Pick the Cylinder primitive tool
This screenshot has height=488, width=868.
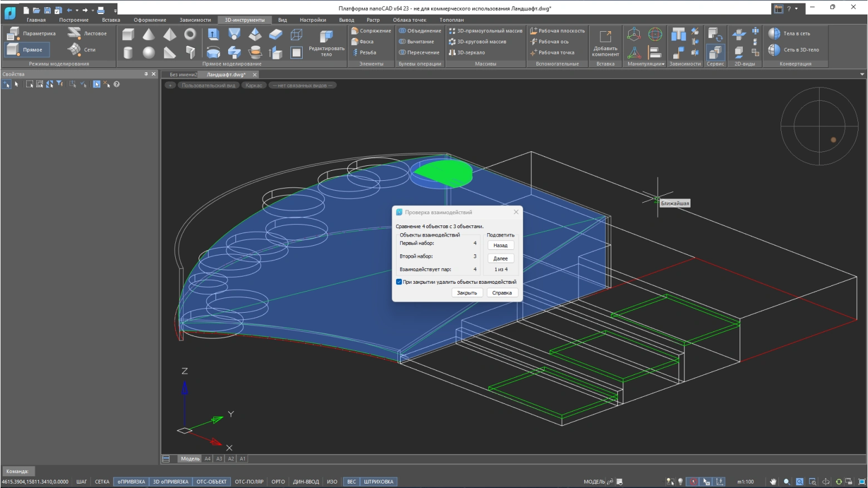coord(128,52)
